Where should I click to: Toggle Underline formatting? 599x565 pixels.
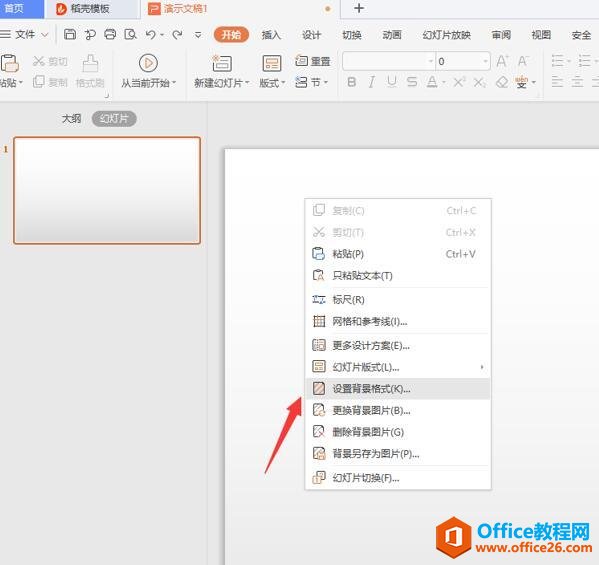pyautogui.click(x=392, y=82)
